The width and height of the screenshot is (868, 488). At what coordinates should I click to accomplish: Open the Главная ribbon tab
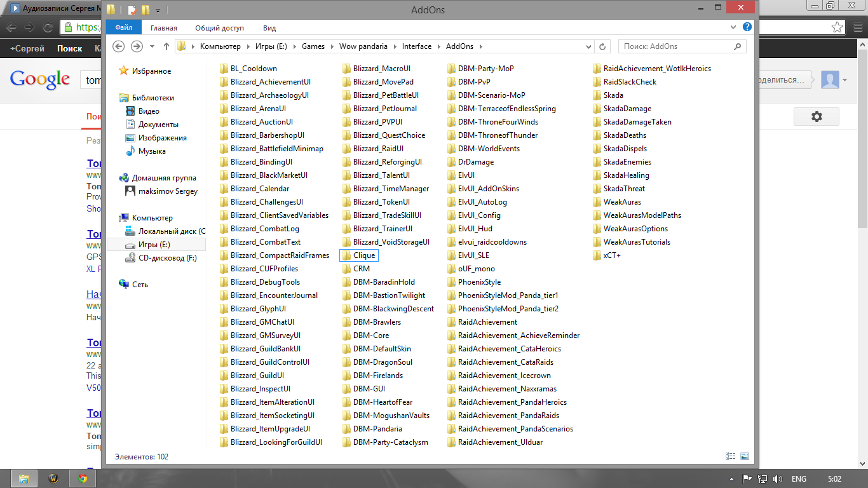point(164,28)
